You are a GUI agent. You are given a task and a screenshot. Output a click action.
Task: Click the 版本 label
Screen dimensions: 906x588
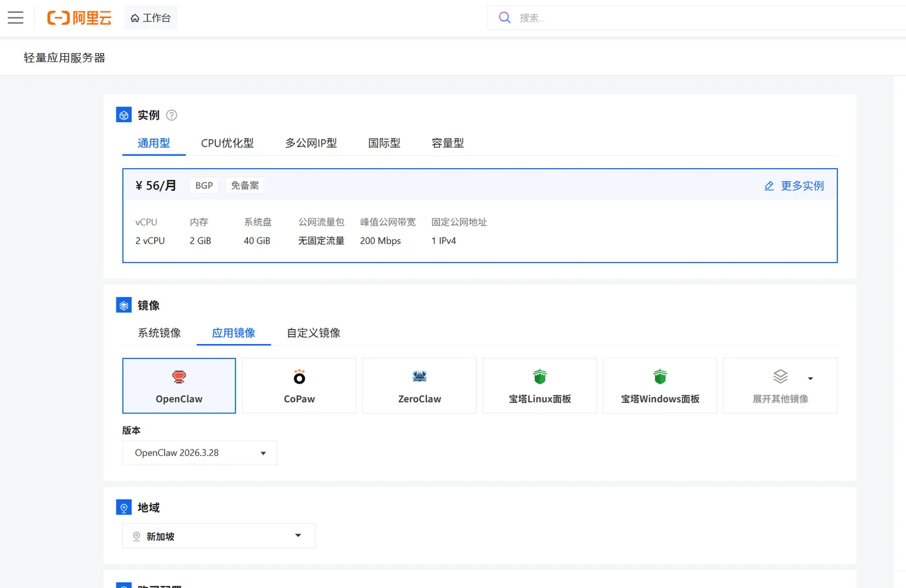pos(131,430)
